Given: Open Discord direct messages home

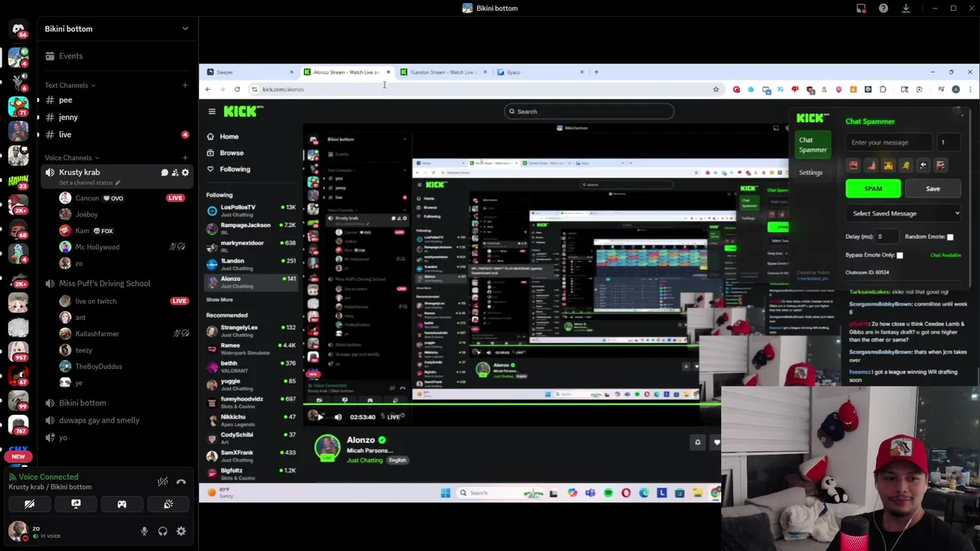Looking at the screenshot, I should [x=18, y=29].
